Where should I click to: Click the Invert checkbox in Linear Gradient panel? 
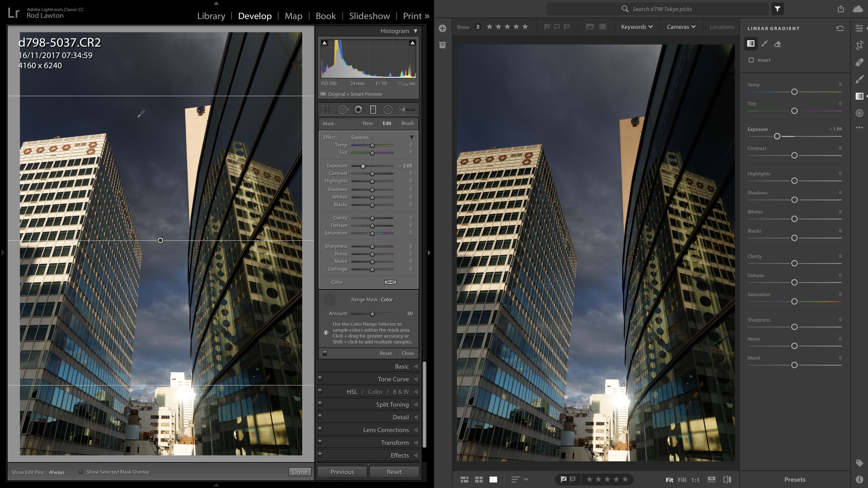(x=751, y=60)
